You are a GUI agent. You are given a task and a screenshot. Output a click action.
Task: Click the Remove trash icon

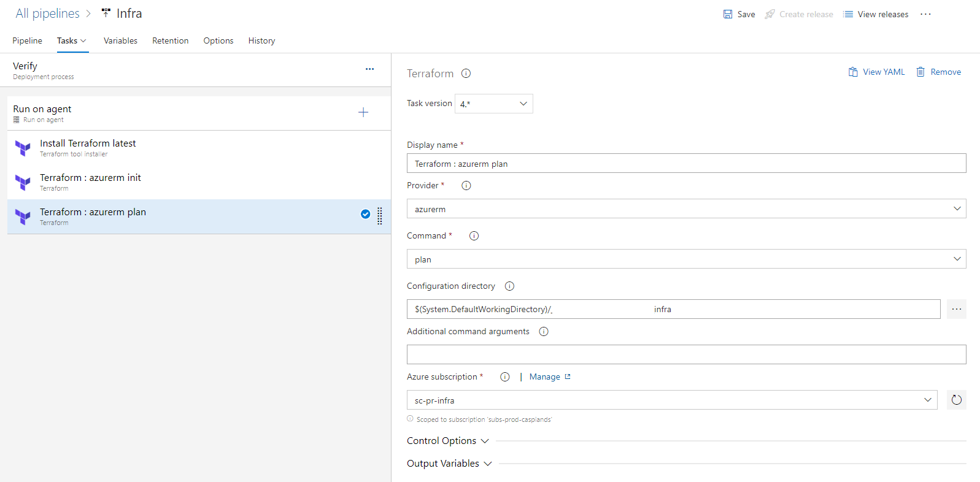[920, 72]
